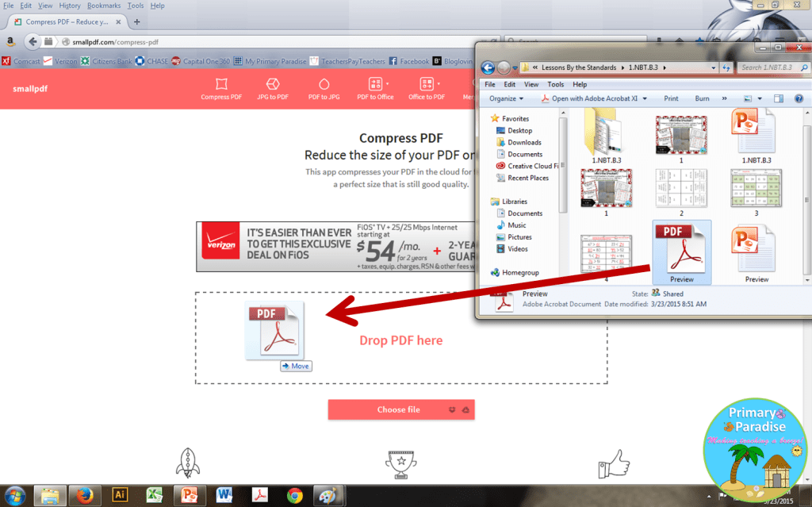Open the Windows Start menu
Viewport: 812px width, 507px height.
point(15,496)
